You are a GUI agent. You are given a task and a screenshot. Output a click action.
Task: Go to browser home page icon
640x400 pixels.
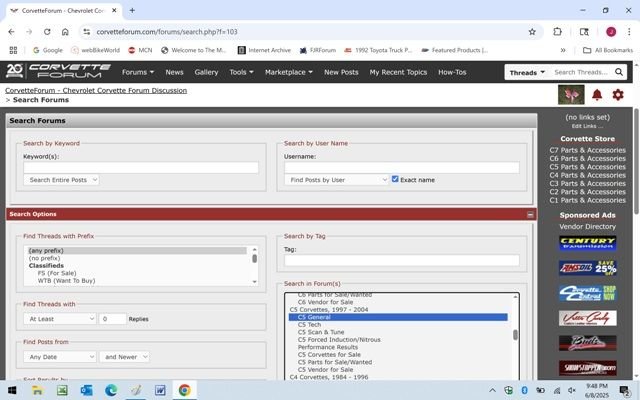point(65,32)
